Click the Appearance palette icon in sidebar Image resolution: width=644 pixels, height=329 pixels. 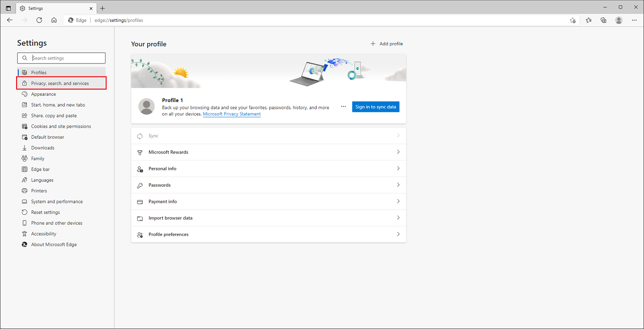tap(25, 94)
